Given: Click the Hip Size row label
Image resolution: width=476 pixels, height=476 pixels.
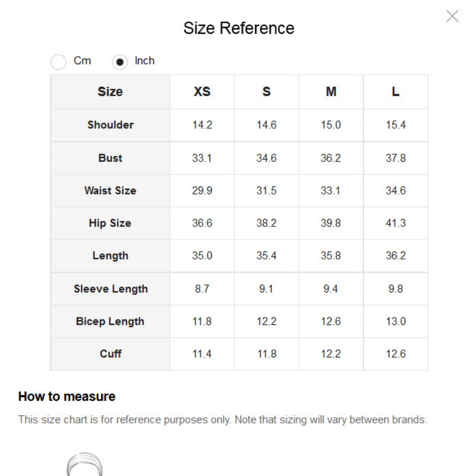Looking at the screenshot, I should click(110, 223).
